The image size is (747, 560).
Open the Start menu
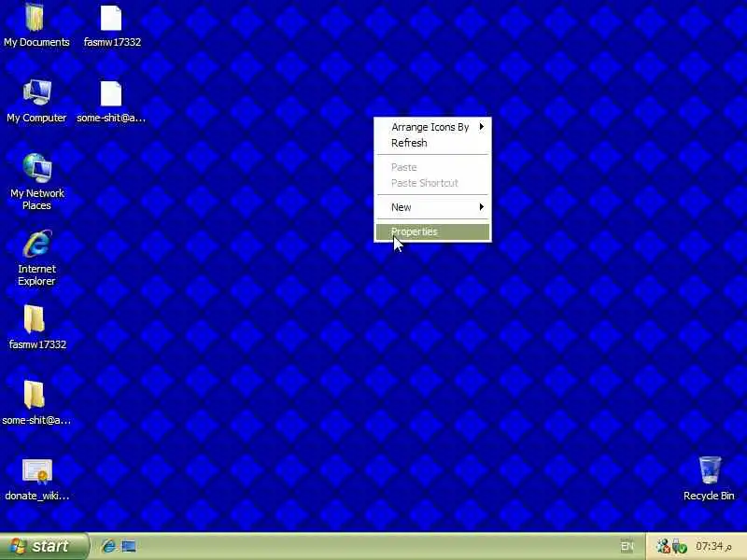click(x=44, y=546)
